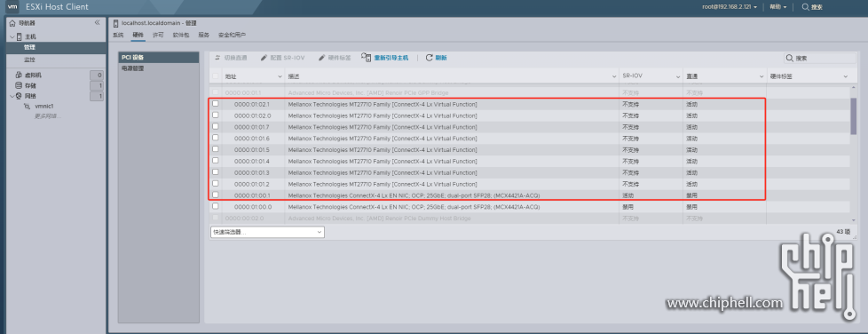The width and height of the screenshot is (868, 334).
Task: Click the storage icon beside 存储
Action: tap(19, 85)
